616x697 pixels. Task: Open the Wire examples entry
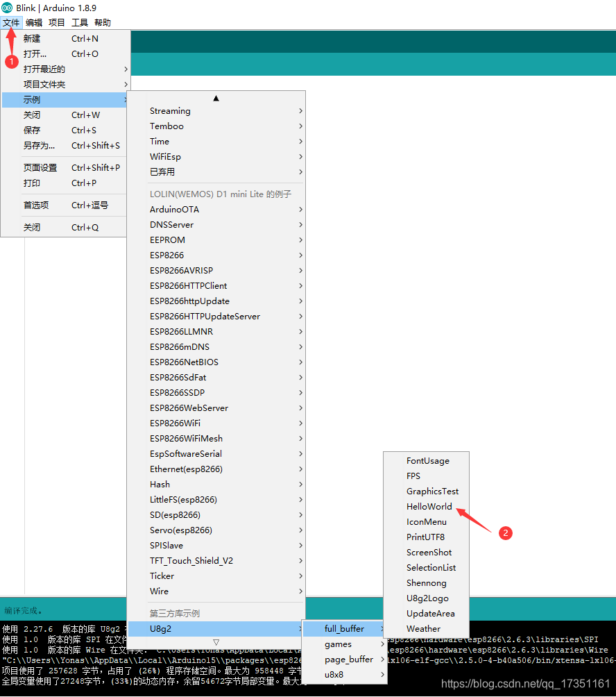(x=216, y=591)
